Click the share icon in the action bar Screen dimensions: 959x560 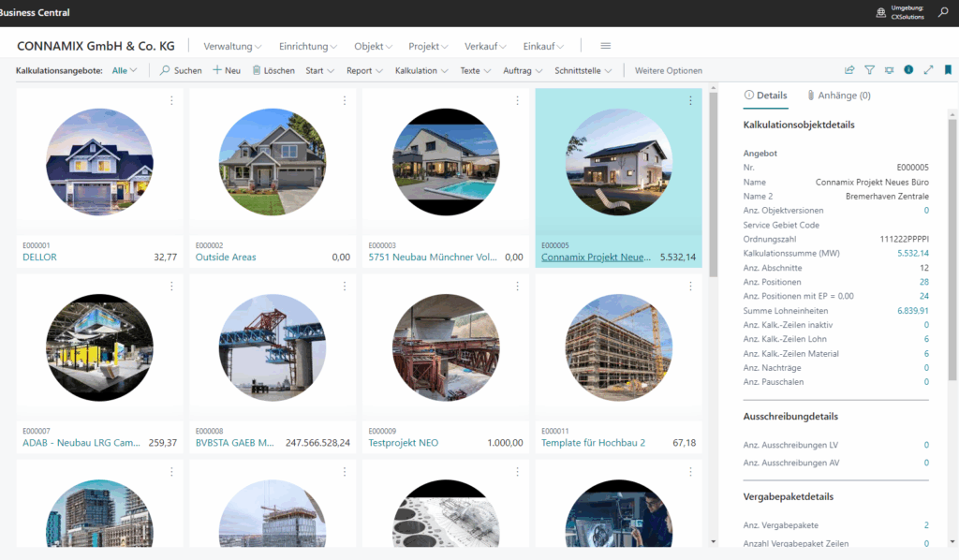849,70
